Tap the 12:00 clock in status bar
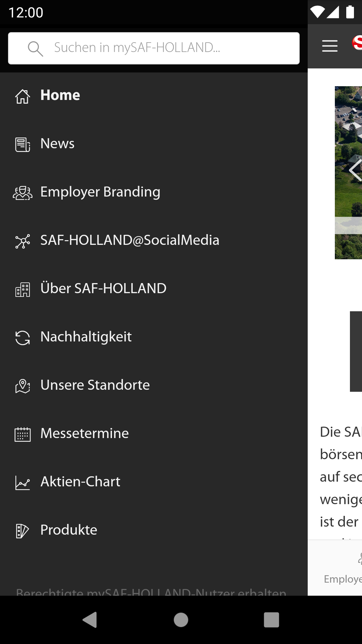The width and height of the screenshot is (362, 644). 26,13
